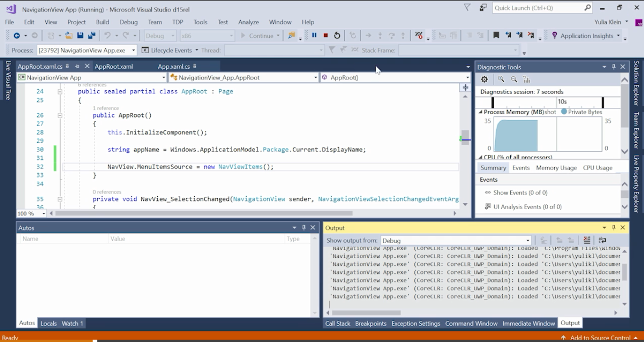Pin the AppRoot.xaml.cs tab
Screen dimensions: 644x342
77,66
